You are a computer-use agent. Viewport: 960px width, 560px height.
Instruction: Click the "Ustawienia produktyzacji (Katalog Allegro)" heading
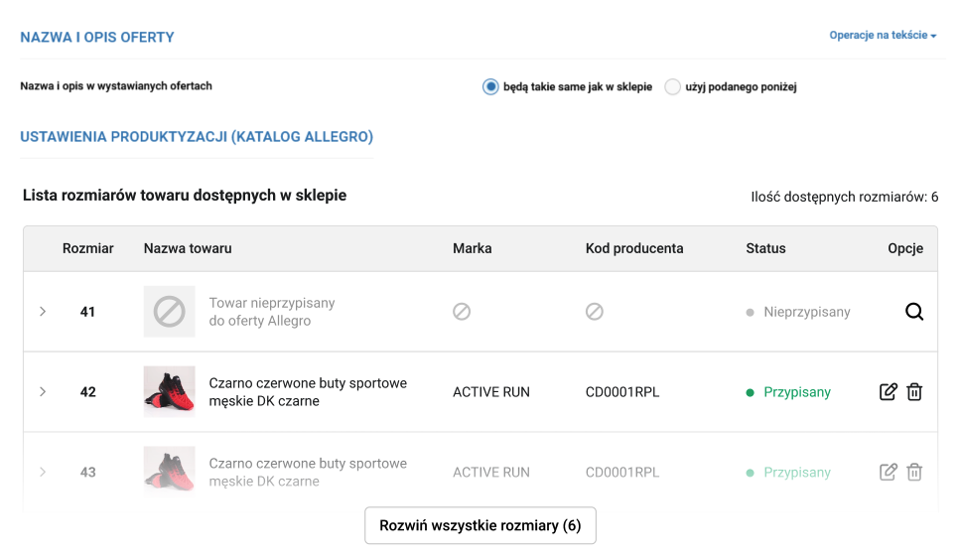197,137
